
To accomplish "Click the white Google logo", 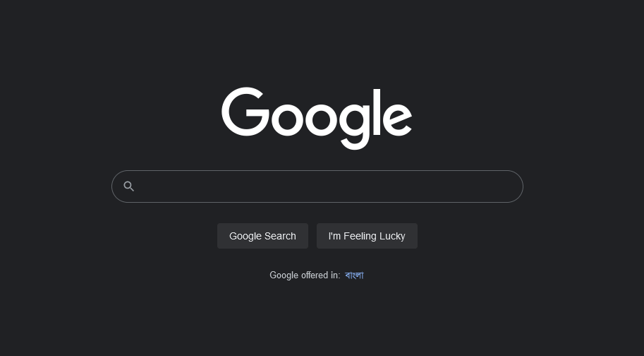I will click(317, 119).
